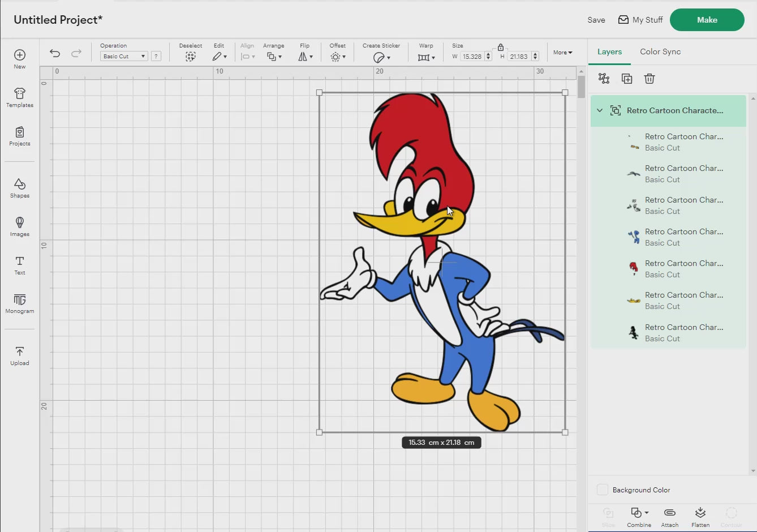The image size is (757, 532).
Task: Click the Deselect icon in toolbar
Action: [x=191, y=57]
